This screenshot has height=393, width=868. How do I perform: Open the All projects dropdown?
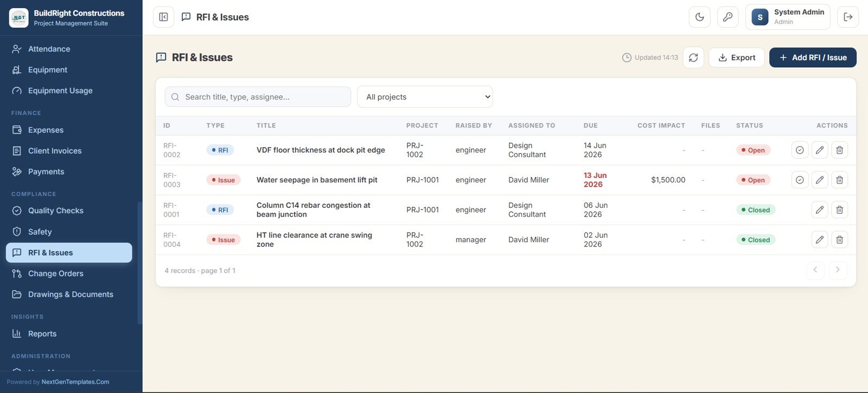click(425, 97)
